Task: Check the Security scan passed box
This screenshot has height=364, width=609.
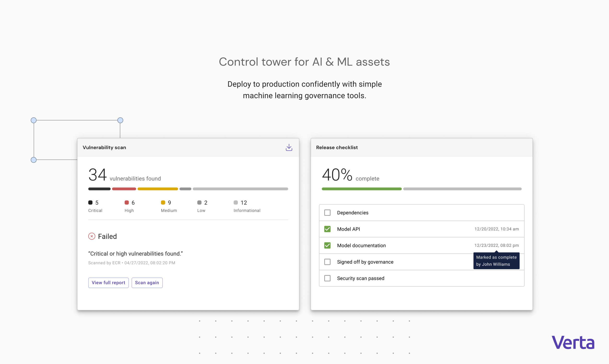Action: pyautogui.click(x=327, y=278)
